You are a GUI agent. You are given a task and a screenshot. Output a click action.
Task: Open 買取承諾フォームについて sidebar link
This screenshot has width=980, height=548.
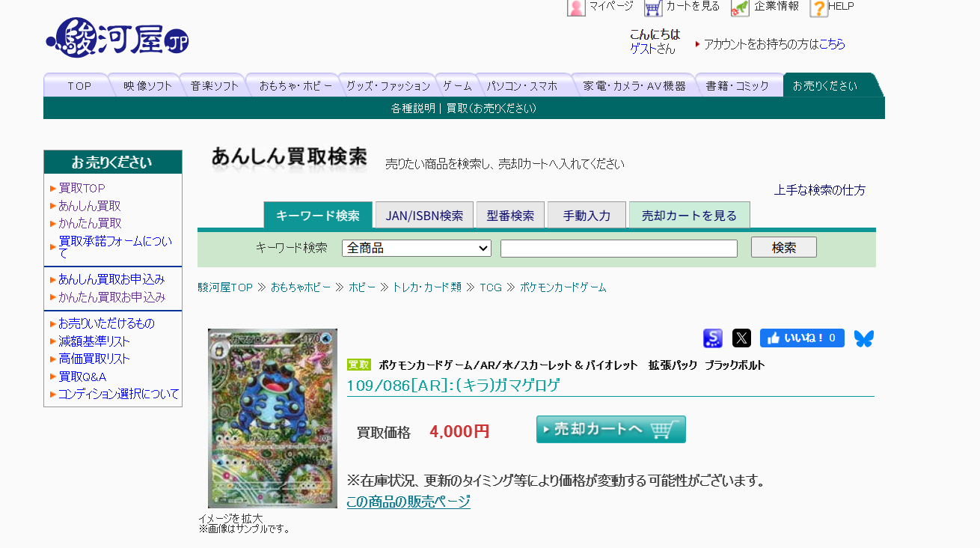115,247
